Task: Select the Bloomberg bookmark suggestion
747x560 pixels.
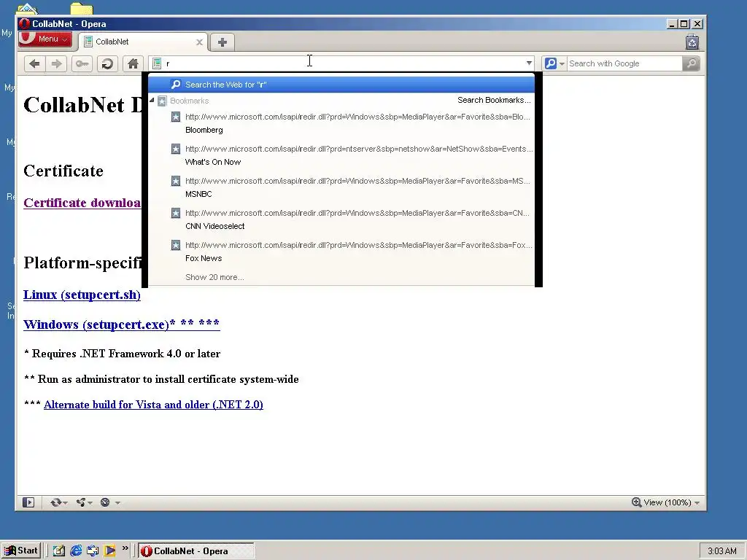Action: (341, 123)
